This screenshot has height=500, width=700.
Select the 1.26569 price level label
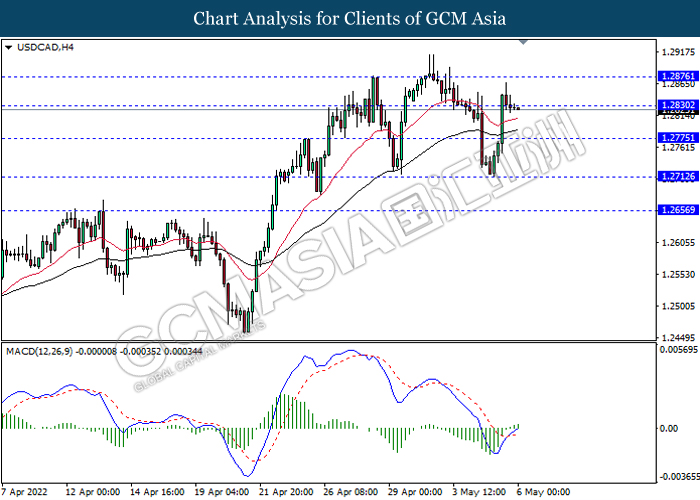(678, 210)
